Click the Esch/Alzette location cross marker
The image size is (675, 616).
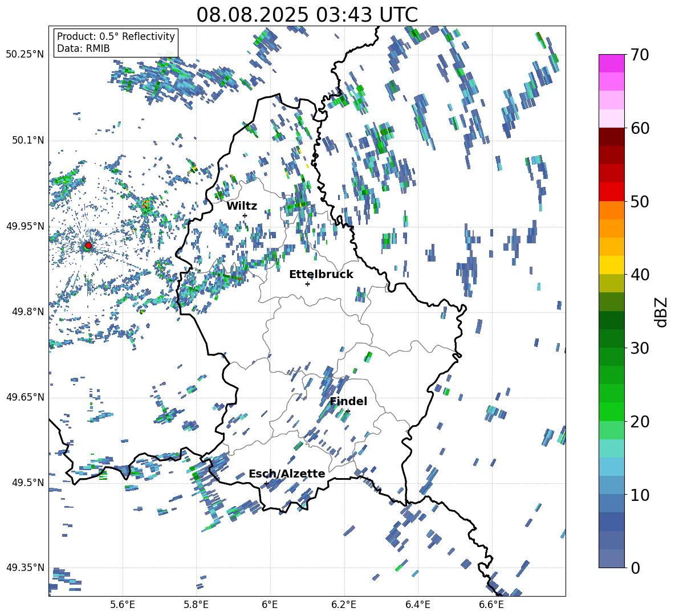(266, 483)
